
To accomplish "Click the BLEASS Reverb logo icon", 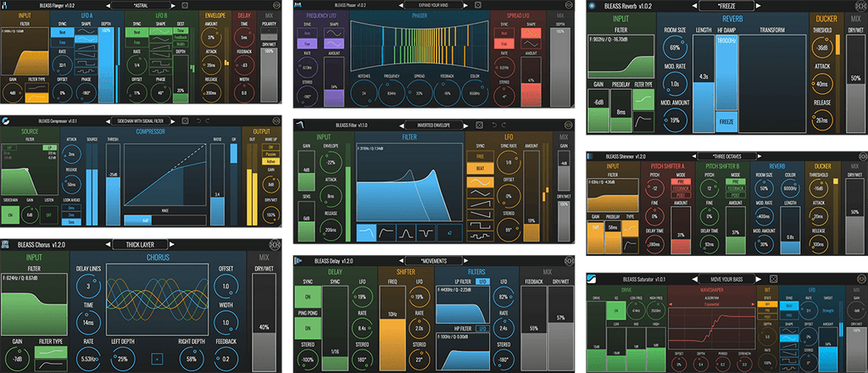I will pos(593,6).
